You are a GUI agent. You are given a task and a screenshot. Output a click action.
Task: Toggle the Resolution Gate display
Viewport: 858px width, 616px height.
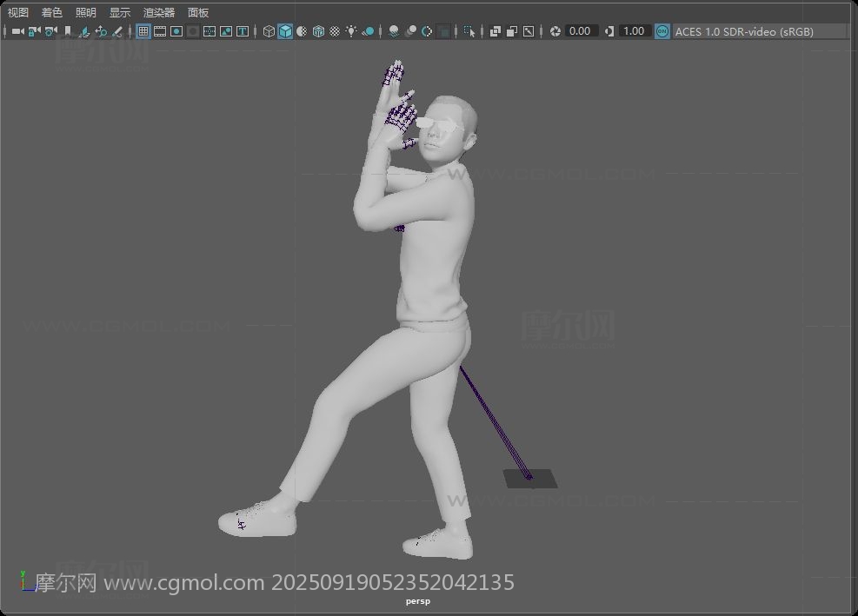click(176, 31)
